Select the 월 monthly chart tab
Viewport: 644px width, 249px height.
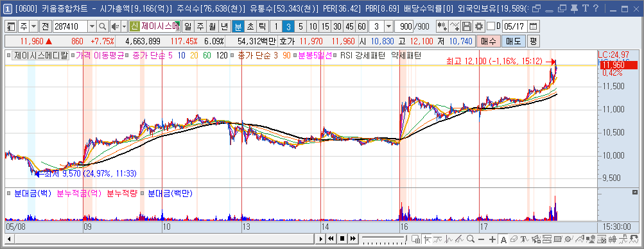(212, 27)
